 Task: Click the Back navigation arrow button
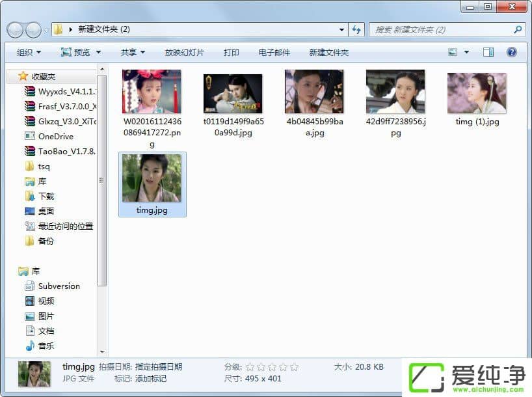coord(16,30)
